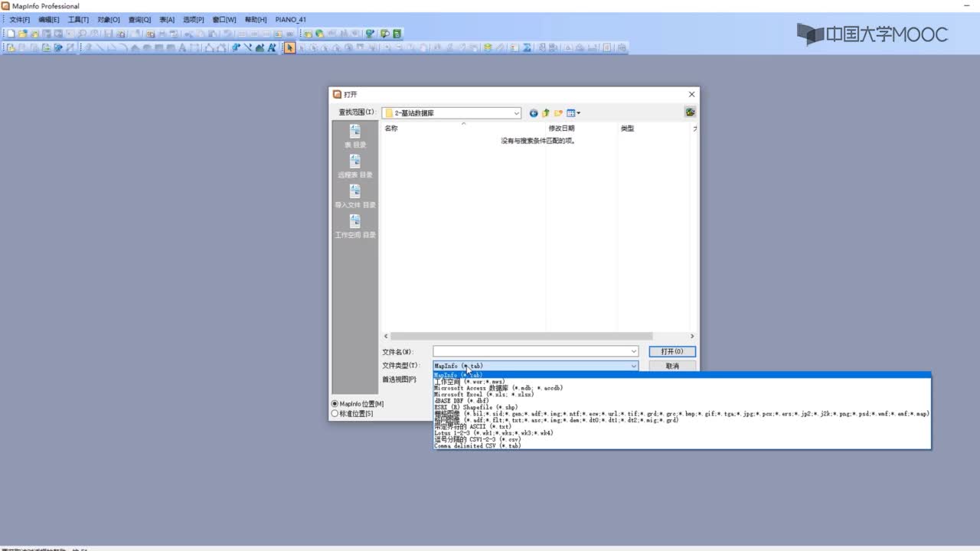Open the view menu icon in dialog
The height and width of the screenshot is (551, 980).
[573, 113]
